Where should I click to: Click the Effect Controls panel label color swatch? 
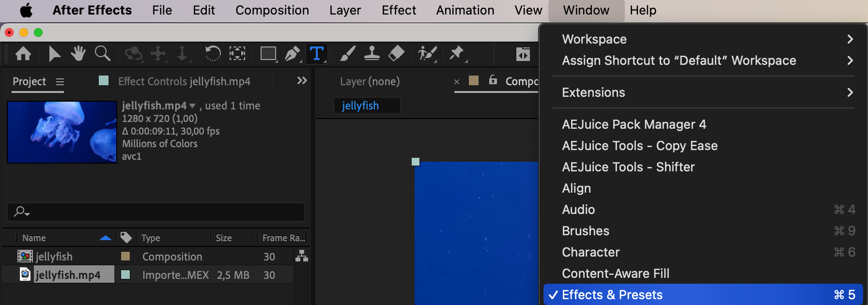[x=104, y=80]
